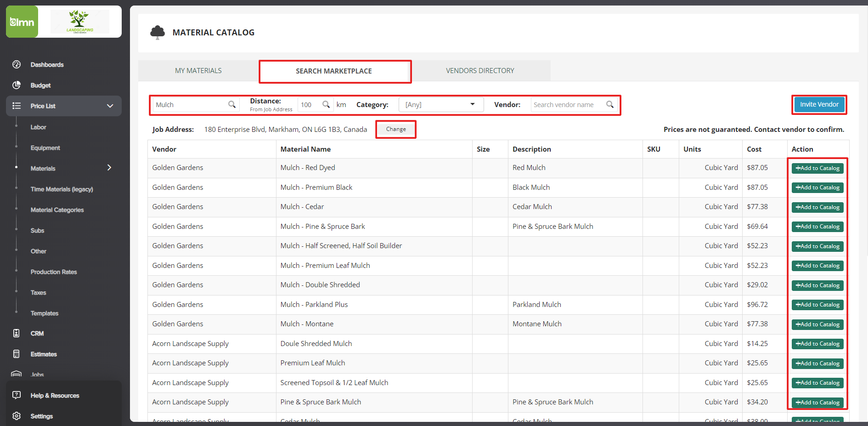Open Production Rates in the sidebar
This screenshot has height=426, width=868.
pos(54,272)
